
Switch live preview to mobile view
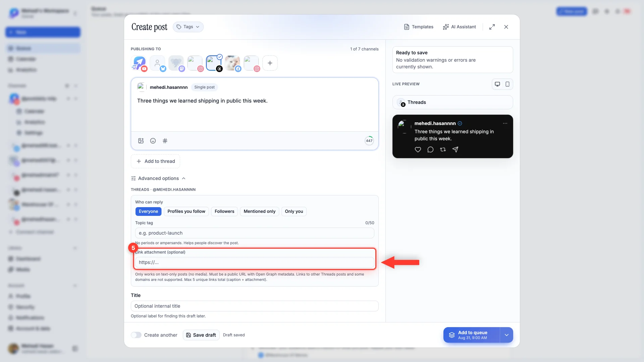507,84
